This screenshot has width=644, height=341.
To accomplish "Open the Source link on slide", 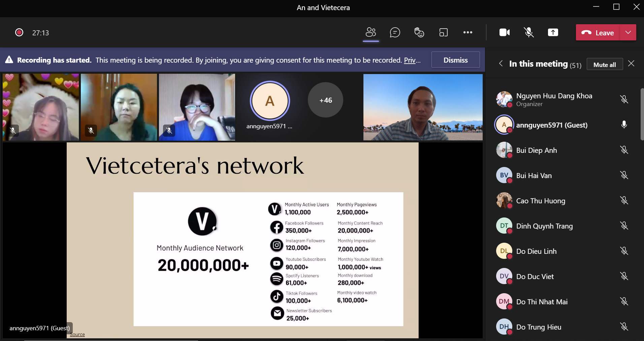I will tap(77, 334).
